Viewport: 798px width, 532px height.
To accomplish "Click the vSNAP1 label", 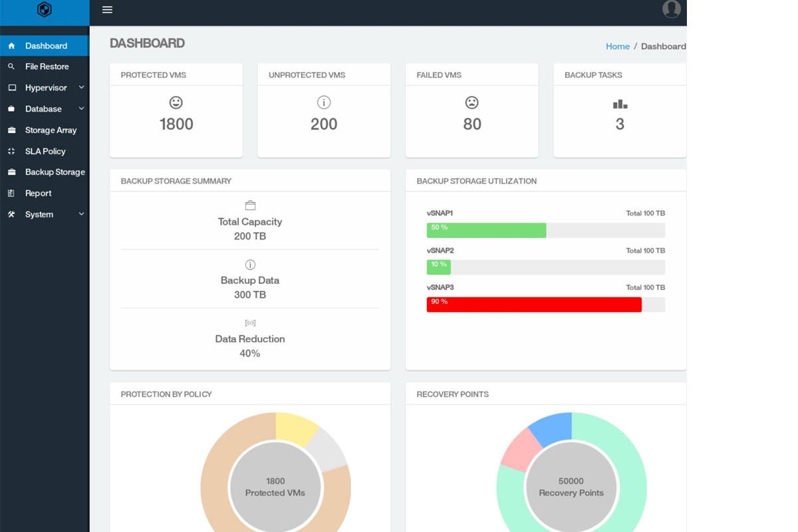I will point(440,213).
